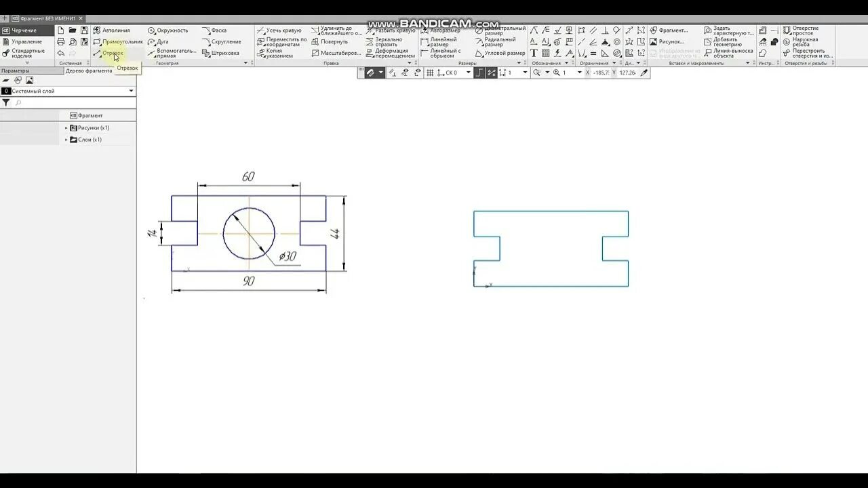The width and height of the screenshot is (868, 488).
Task: Switch to Черчение toolset
Action: 26,30
